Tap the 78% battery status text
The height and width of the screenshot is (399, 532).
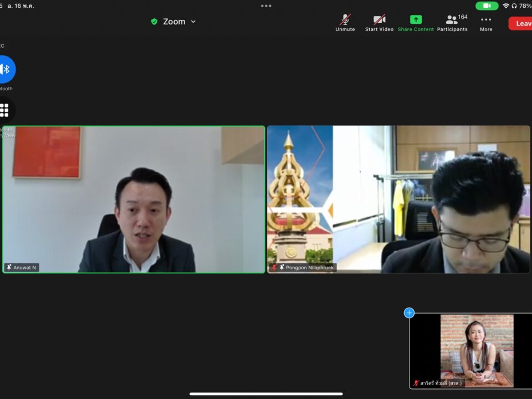pos(525,6)
